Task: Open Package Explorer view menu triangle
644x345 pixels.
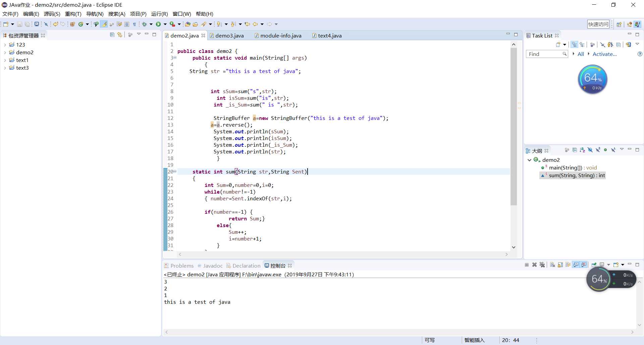Action: [139, 34]
